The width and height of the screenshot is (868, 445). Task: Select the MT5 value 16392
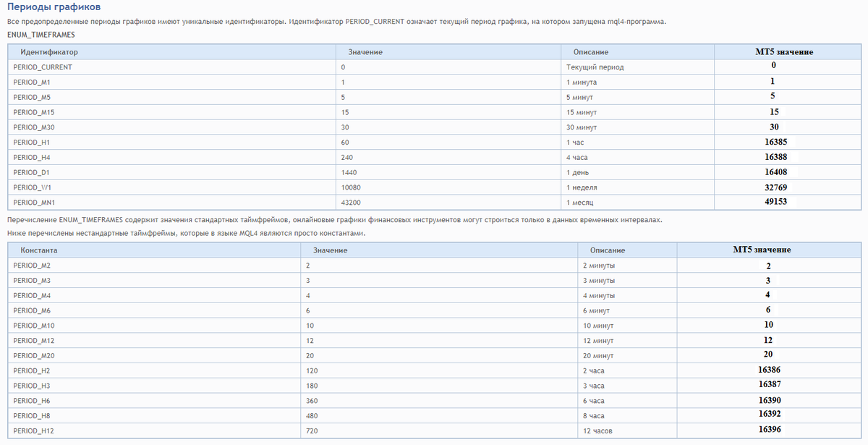click(769, 414)
